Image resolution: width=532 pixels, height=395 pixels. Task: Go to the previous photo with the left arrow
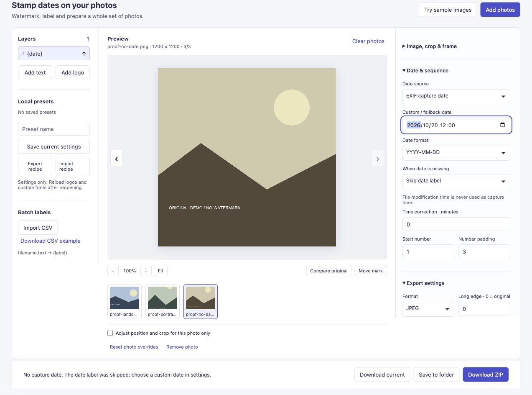click(x=117, y=159)
